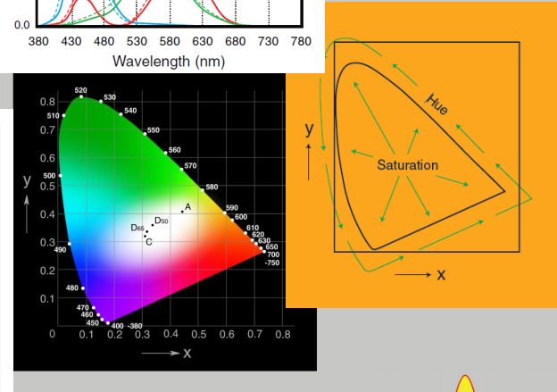The image size is (557, 392).
Task: Select the 650 label on the chromaticity locus
Action: click(x=271, y=246)
